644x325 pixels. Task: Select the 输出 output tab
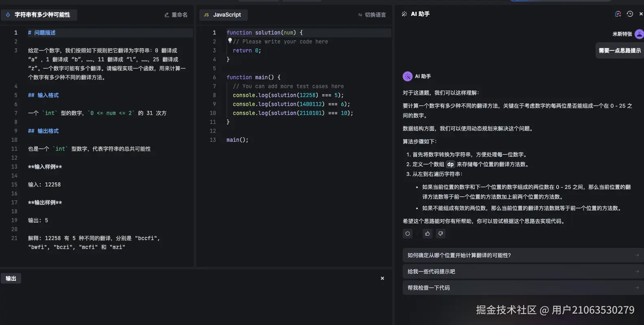pos(11,278)
